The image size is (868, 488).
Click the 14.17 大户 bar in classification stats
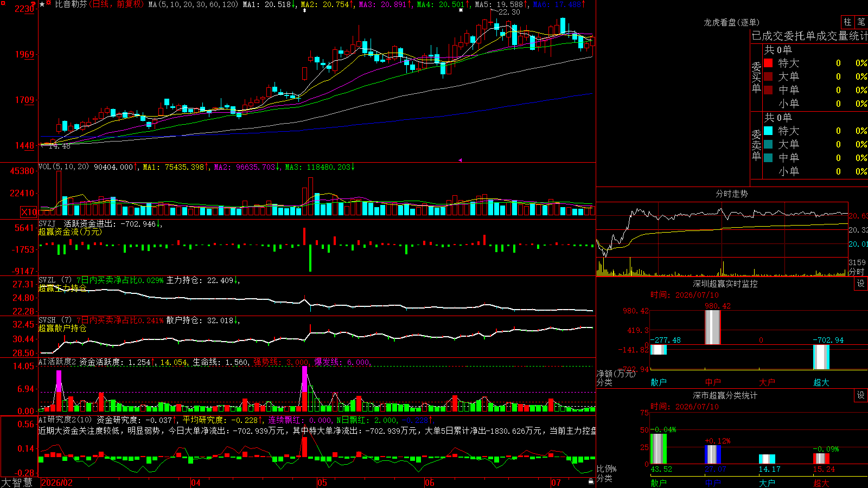point(767,459)
